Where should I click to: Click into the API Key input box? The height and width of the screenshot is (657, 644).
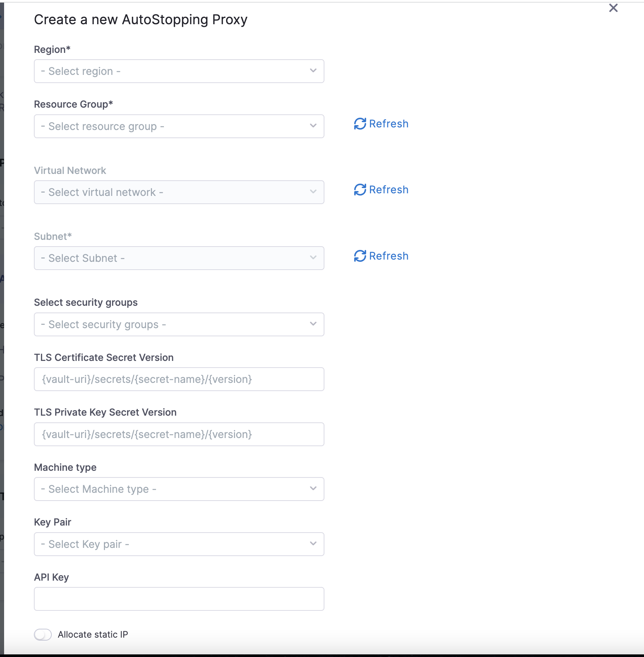[179, 599]
